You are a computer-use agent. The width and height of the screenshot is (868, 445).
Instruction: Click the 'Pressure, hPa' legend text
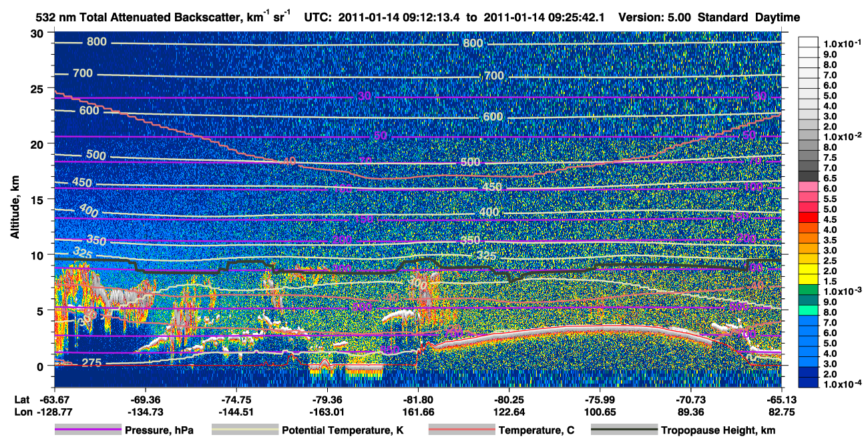pos(159,430)
